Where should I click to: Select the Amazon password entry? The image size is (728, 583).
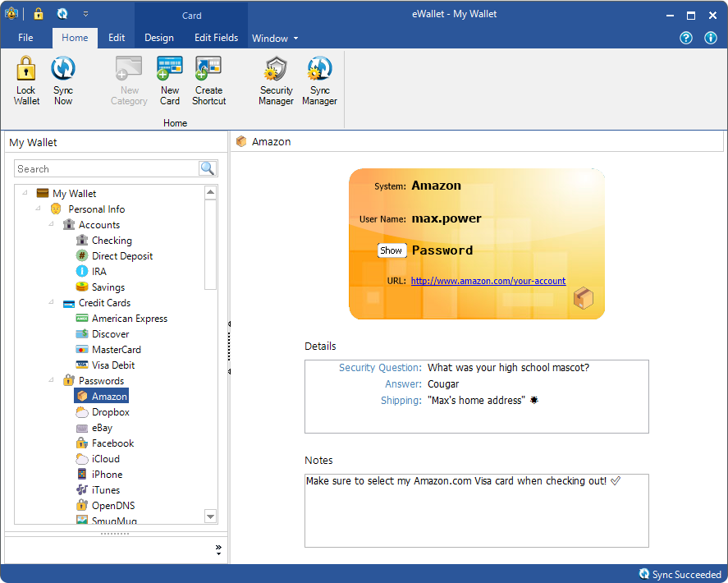(x=101, y=397)
